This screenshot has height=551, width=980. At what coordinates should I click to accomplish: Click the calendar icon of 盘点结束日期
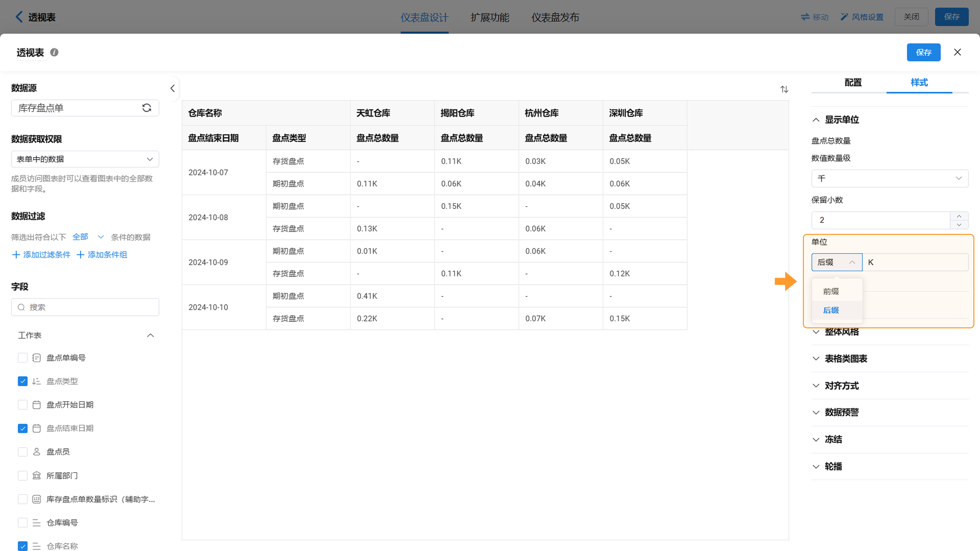(36, 428)
